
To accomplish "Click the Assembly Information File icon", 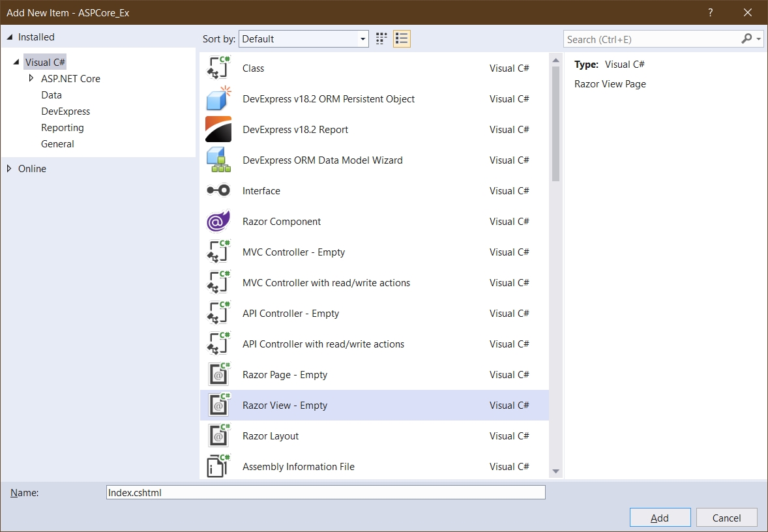I will coord(218,466).
